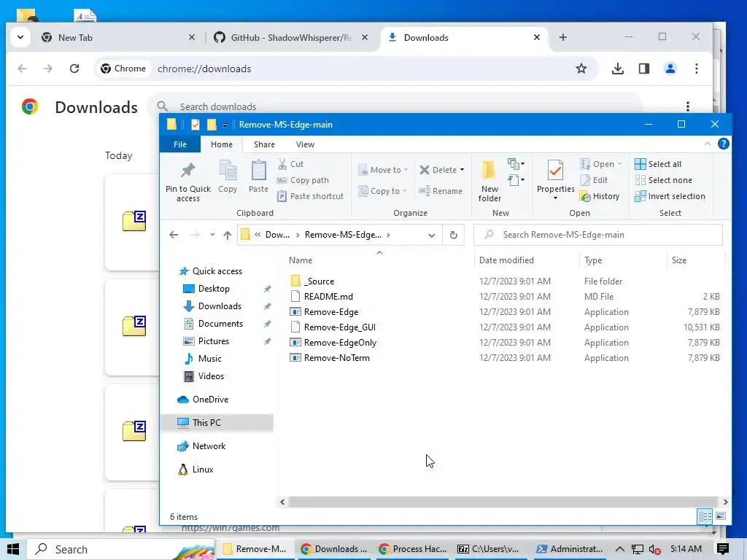Click Search Remove-MS-Edge-main box
This screenshot has width=747, height=560.
(598, 235)
